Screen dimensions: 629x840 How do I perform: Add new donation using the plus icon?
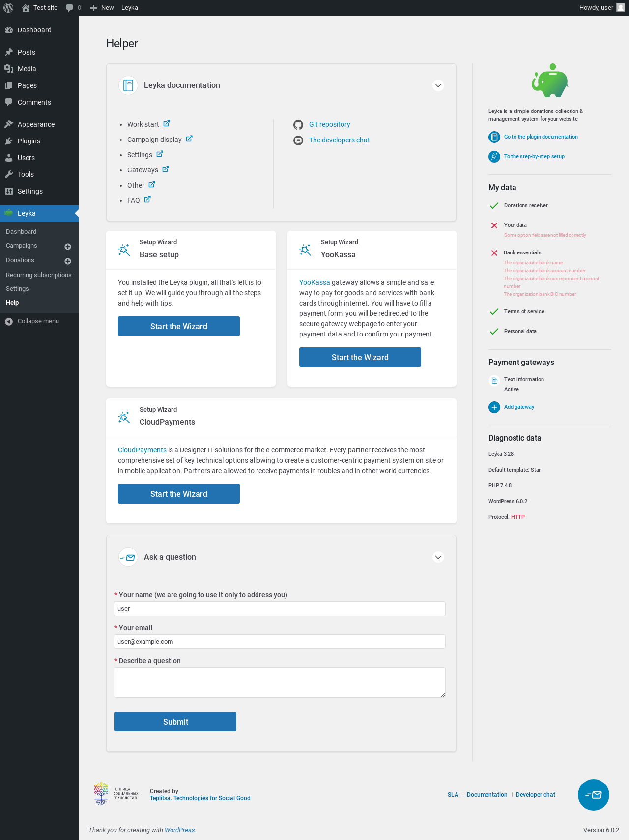click(x=68, y=261)
